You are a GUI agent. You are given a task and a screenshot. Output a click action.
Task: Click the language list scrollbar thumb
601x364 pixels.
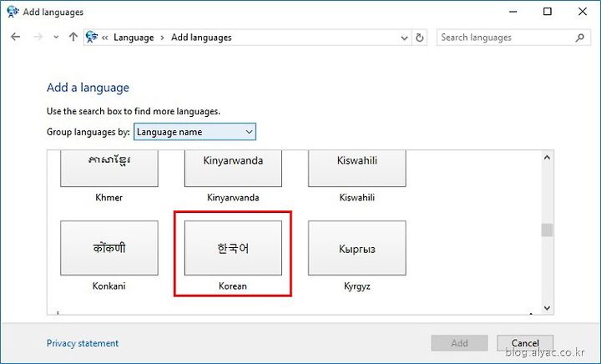[x=547, y=230]
